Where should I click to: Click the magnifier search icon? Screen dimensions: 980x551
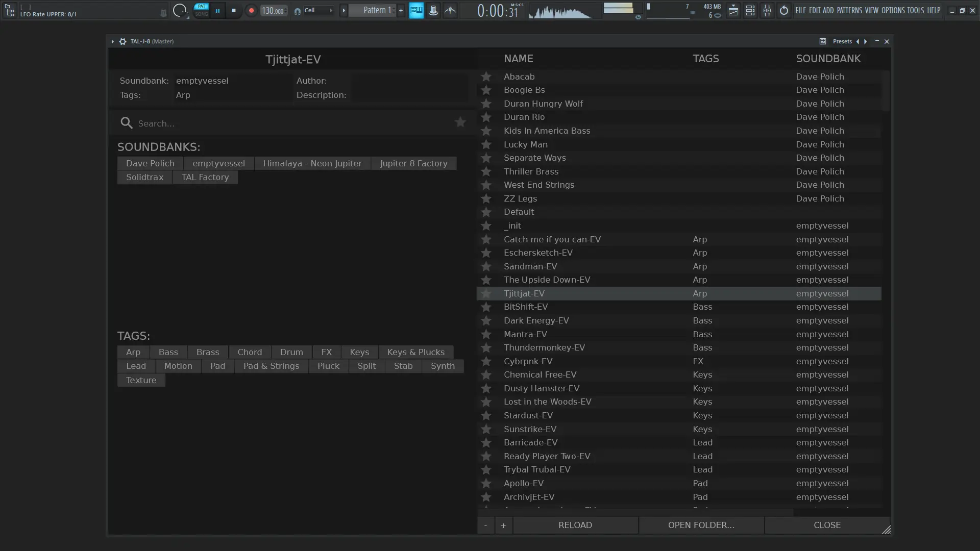pyautogui.click(x=126, y=123)
